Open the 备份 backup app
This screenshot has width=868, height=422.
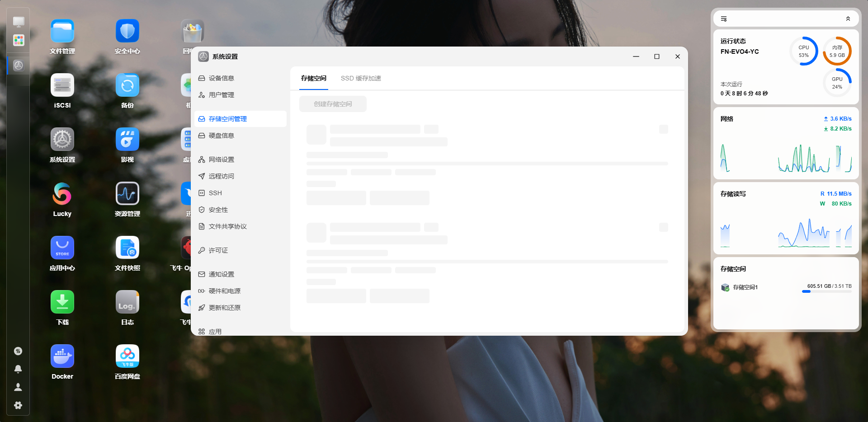tap(127, 85)
